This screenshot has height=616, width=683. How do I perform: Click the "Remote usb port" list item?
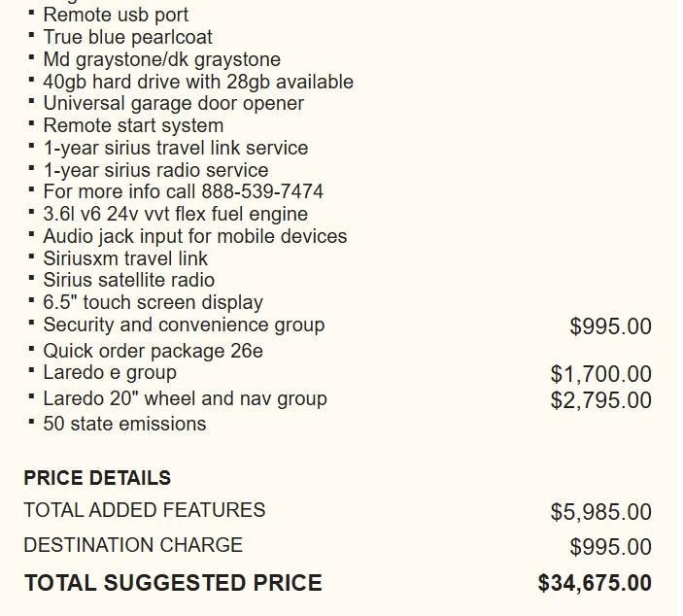coord(116,15)
